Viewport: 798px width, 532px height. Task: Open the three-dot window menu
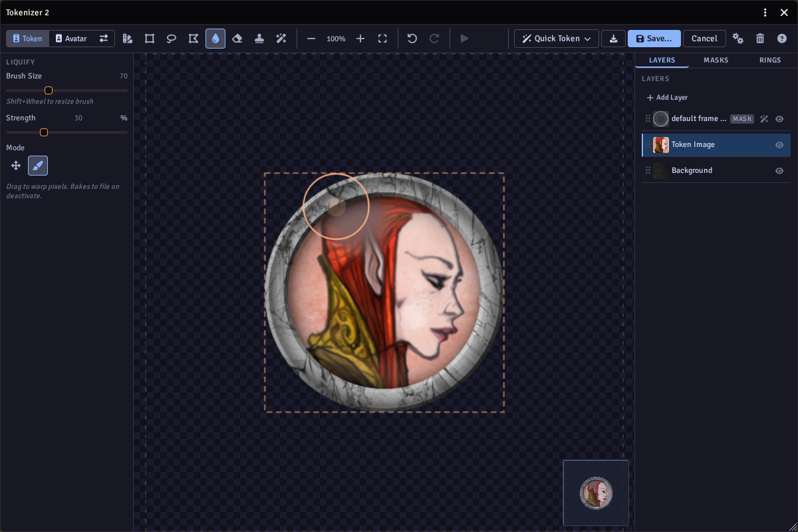765,13
